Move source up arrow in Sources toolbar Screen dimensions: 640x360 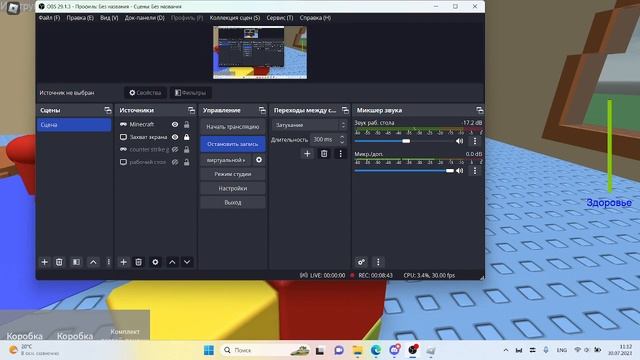coord(172,262)
